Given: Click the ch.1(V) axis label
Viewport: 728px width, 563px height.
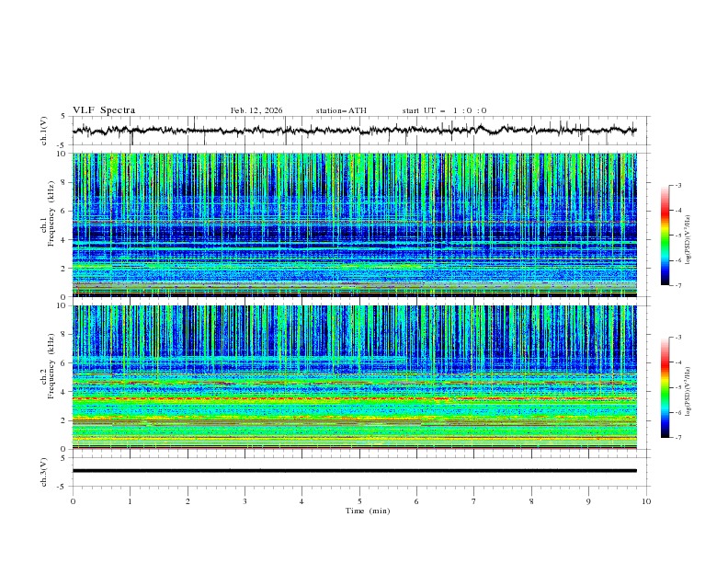Looking at the screenshot, I should (44, 131).
